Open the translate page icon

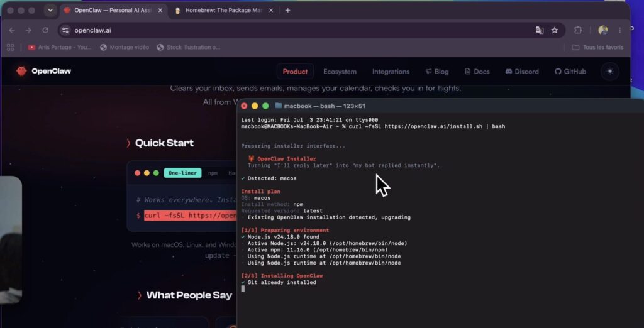click(539, 30)
